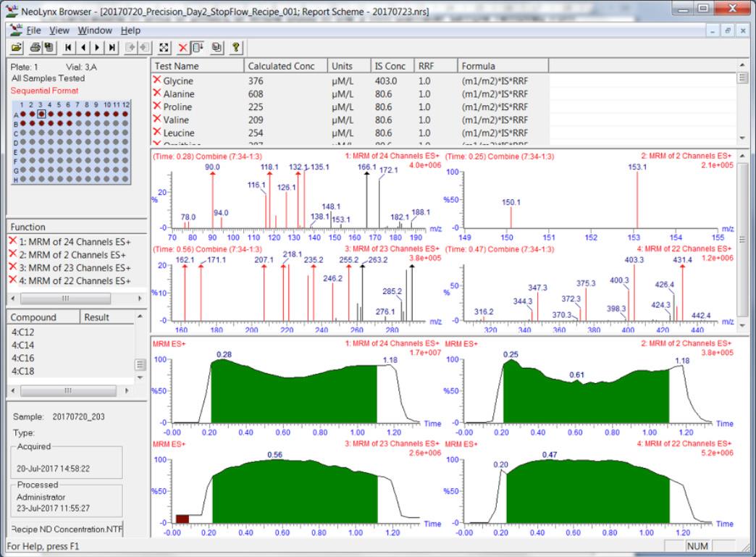756x557 pixels.
Task: Click the red X toolbar icon
Action: pyautogui.click(x=182, y=47)
